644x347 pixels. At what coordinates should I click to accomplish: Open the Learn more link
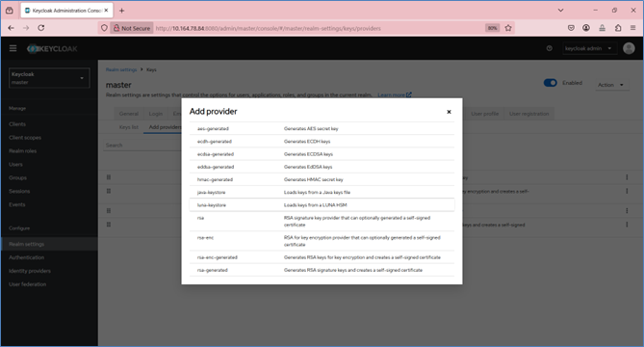tap(395, 95)
